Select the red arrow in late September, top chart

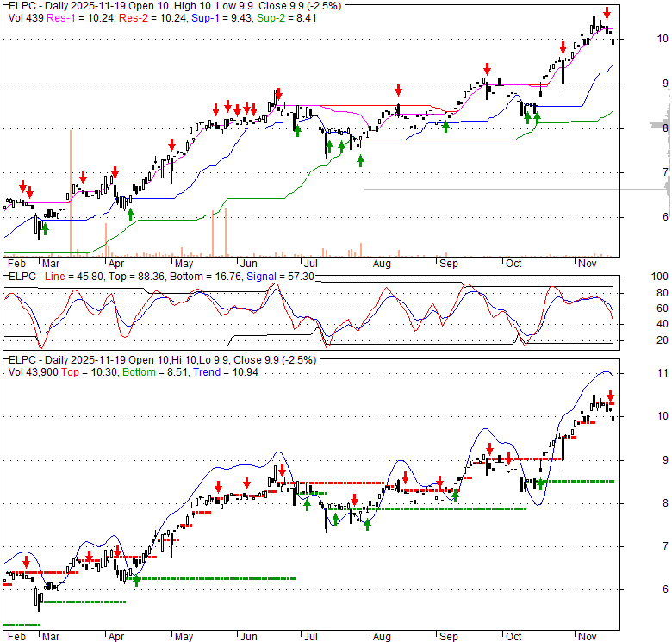tap(487, 68)
